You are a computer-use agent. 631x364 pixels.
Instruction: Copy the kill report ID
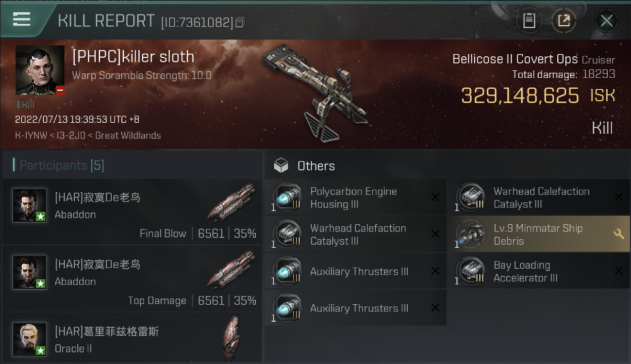coord(239,23)
